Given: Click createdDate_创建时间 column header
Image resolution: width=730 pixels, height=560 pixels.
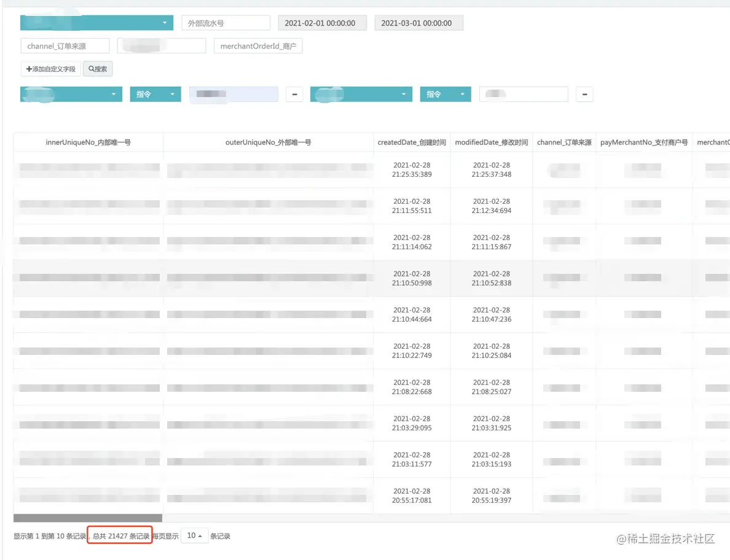Looking at the screenshot, I should pyautogui.click(x=412, y=142).
